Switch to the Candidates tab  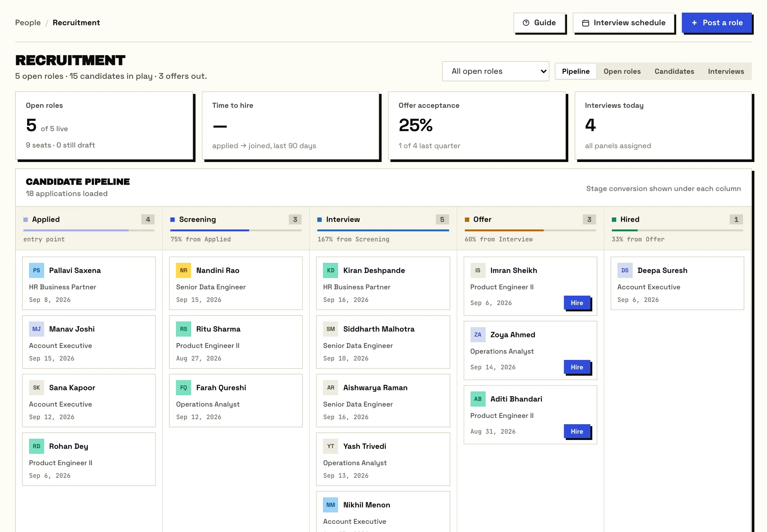click(x=674, y=71)
